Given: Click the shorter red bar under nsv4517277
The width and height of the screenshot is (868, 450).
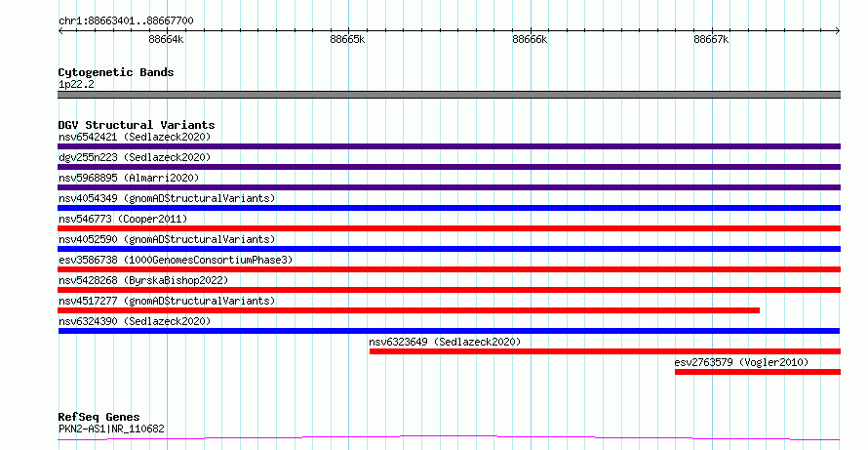Looking at the screenshot, I should point(409,310).
